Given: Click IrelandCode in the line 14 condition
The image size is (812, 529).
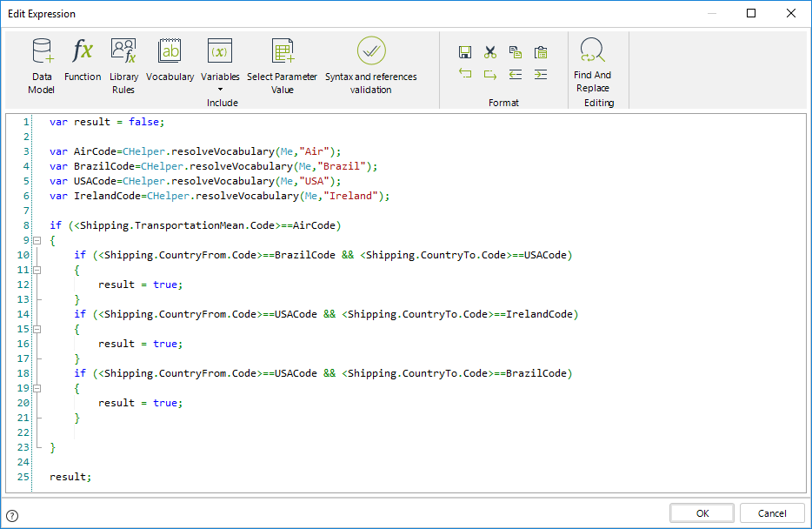Looking at the screenshot, I should (539, 314).
